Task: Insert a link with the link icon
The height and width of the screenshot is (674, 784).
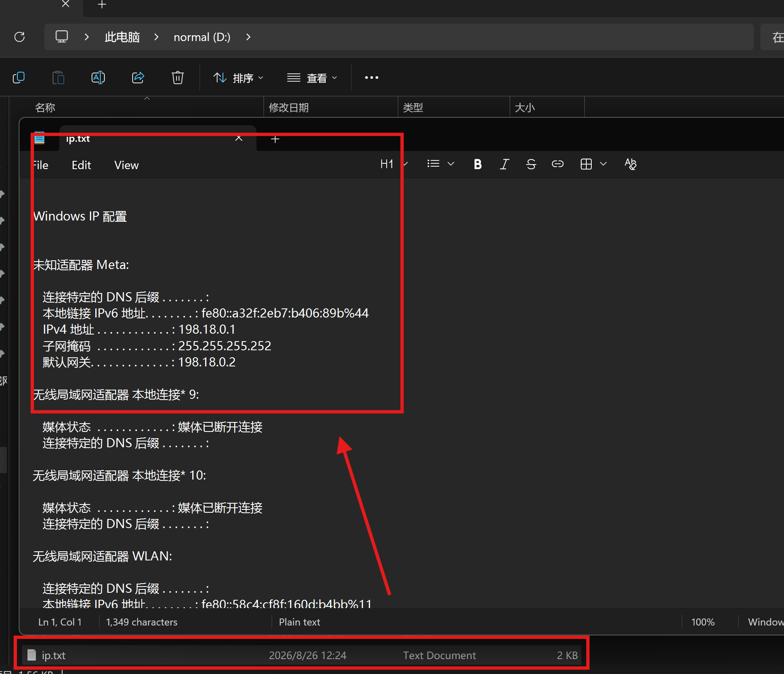Action: click(x=557, y=164)
